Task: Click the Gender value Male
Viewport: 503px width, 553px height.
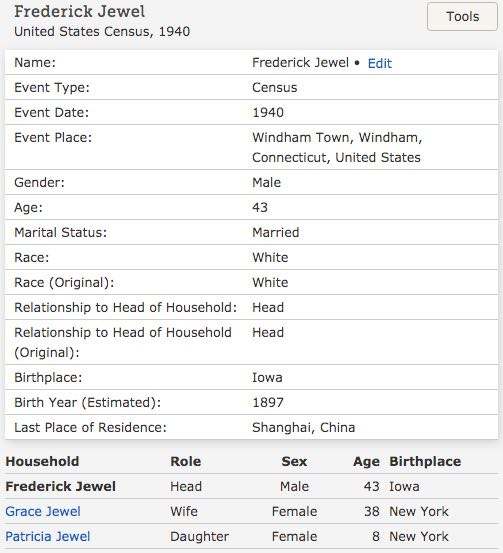Action: pyautogui.click(x=266, y=182)
